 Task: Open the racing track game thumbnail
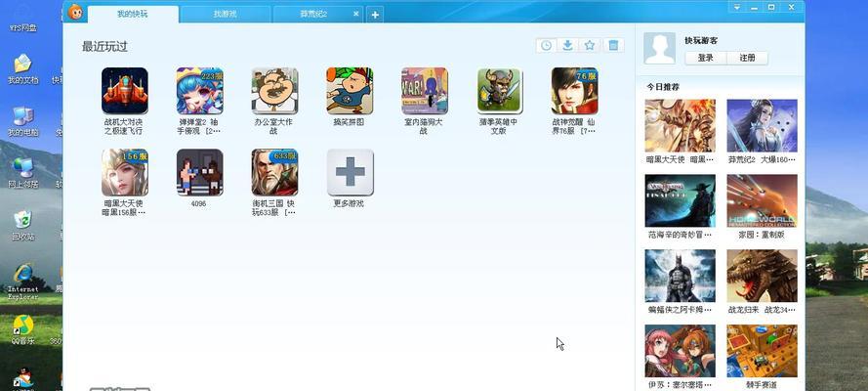tap(762, 351)
